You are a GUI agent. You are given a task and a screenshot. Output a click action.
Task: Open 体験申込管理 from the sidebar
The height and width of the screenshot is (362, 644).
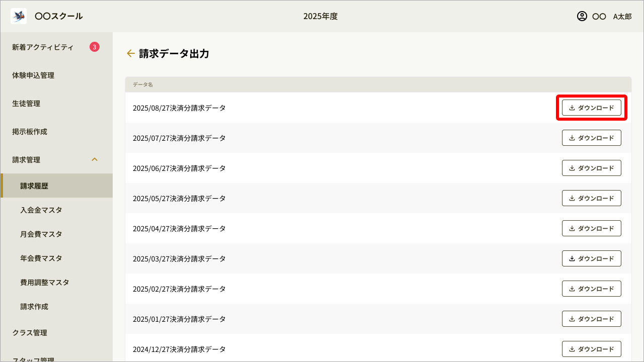pyautogui.click(x=32, y=75)
